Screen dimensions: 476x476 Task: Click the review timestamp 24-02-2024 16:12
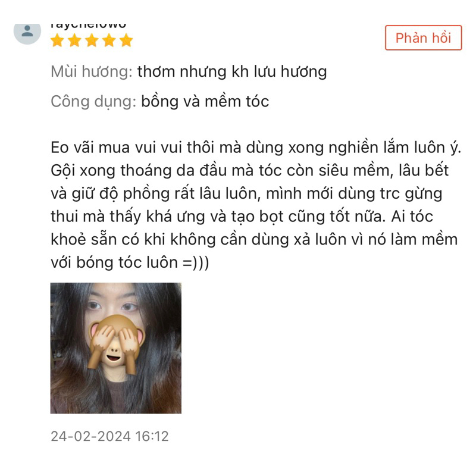click(x=109, y=436)
